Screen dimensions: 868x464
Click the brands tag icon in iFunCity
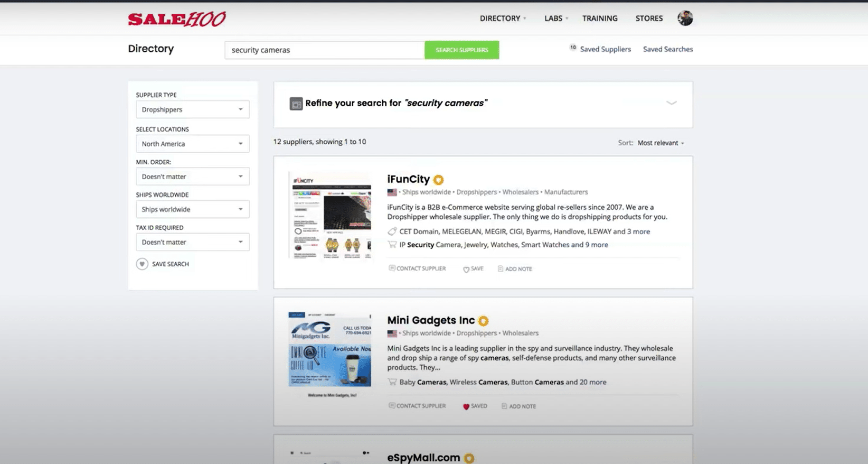(x=392, y=231)
